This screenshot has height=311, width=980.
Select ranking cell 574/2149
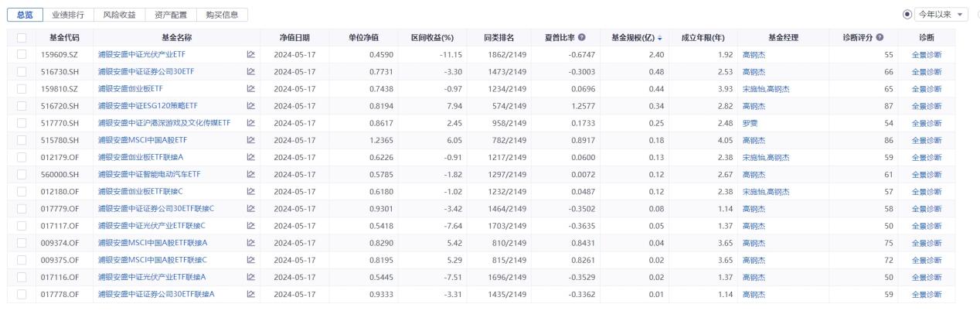(508, 106)
